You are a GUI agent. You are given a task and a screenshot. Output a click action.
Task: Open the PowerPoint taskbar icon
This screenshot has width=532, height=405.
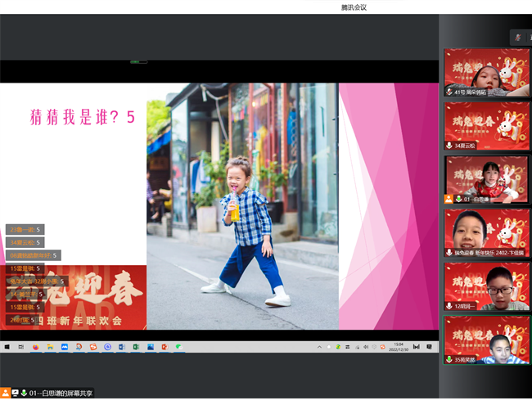coord(165,347)
